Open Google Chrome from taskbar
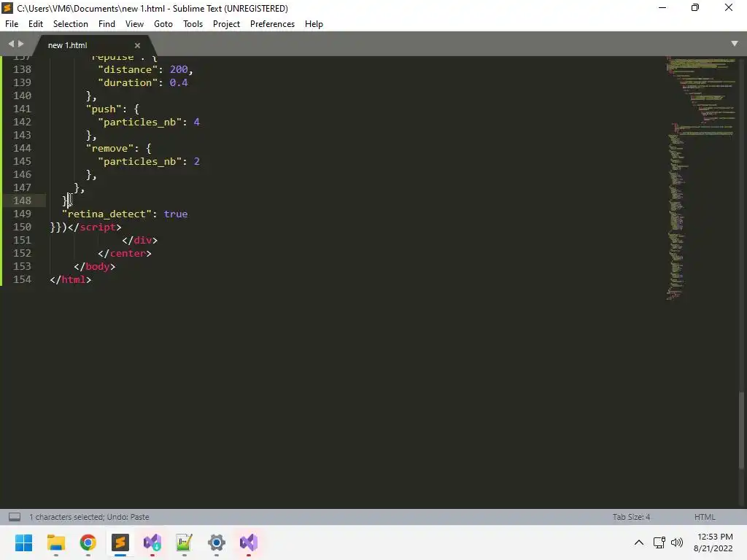This screenshot has width=747, height=560. [x=88, y=542]
